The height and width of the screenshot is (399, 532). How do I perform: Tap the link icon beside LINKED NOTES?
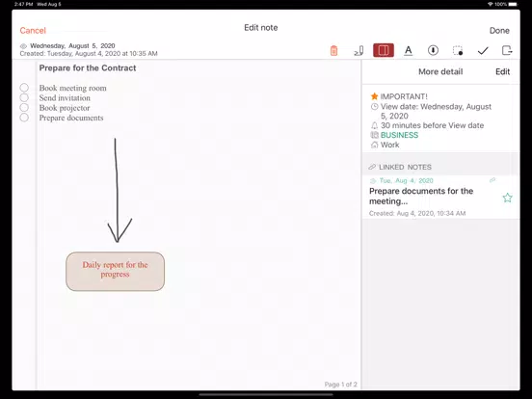pyautogui.click(x=372, y=167)
